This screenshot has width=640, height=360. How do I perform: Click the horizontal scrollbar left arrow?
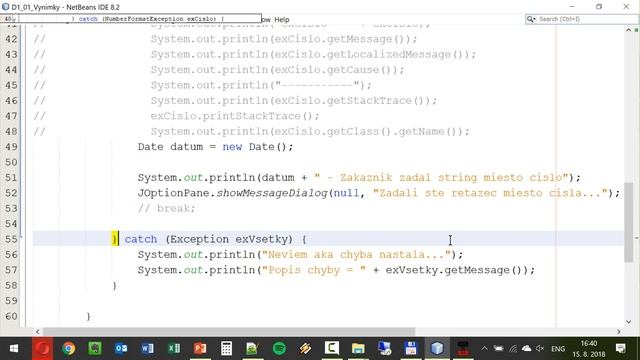click(x=38, y=331)
